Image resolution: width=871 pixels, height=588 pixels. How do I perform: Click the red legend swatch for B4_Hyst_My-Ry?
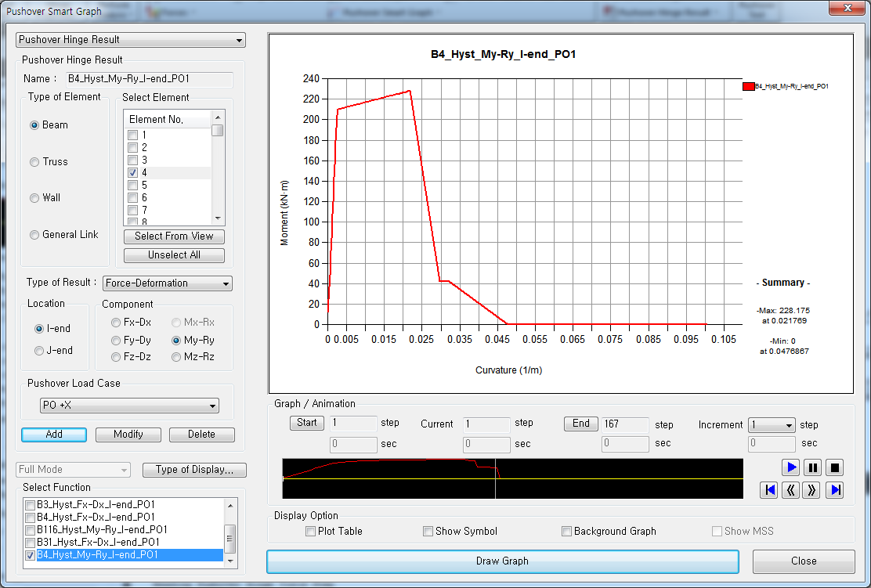pos(750,86)
